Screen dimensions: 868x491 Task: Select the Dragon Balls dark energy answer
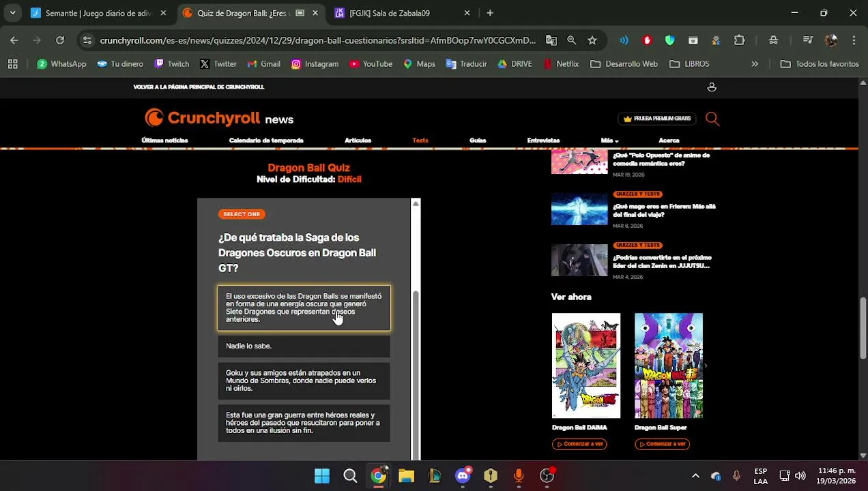click(304, 308)
